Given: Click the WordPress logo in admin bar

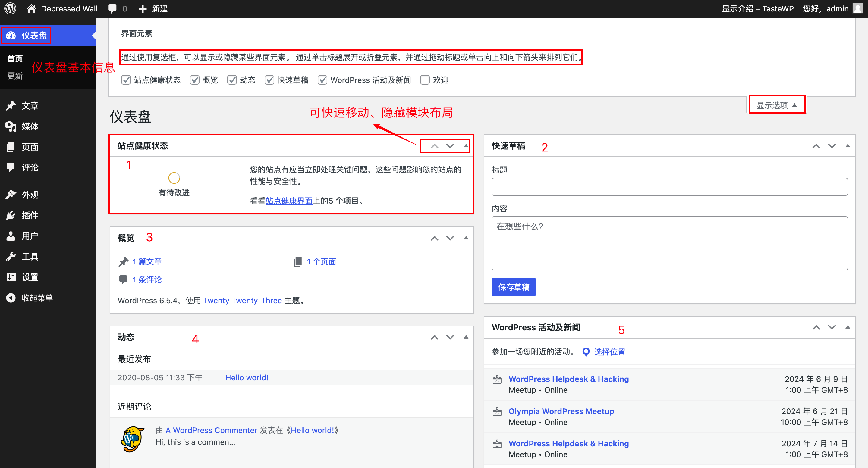Looking at the screenshot, I should [11, 9].
